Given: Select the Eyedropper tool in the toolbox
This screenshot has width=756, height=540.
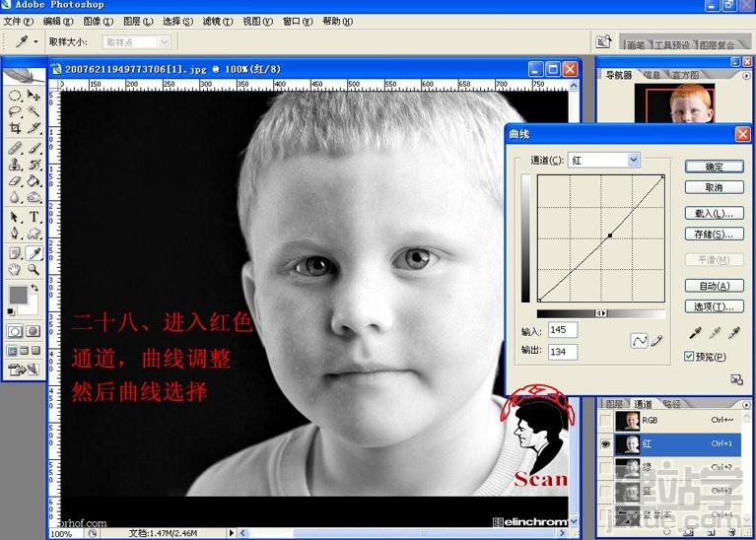Looking at the screenshot, I should pyautogui.click(x=34, y=252).
